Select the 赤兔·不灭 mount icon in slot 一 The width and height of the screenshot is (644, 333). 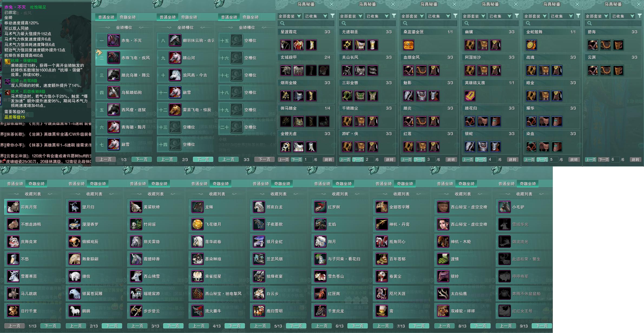coord(113,41)
